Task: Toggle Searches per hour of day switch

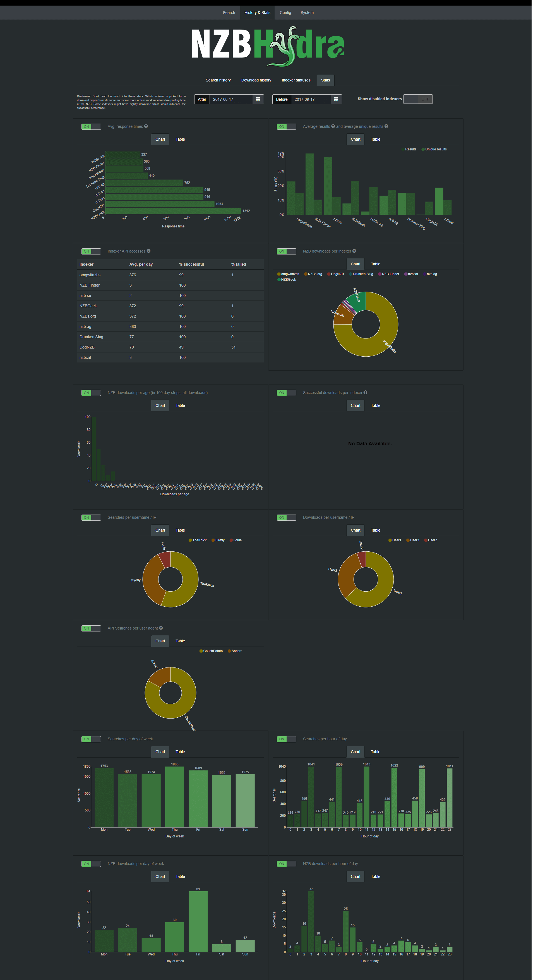Action: [286, 739]
